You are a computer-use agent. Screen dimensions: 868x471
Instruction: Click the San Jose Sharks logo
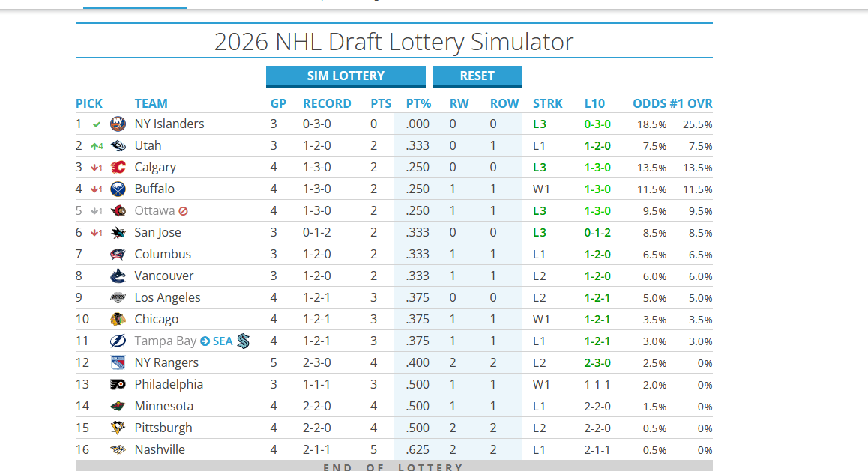click(x=118, y=233)
